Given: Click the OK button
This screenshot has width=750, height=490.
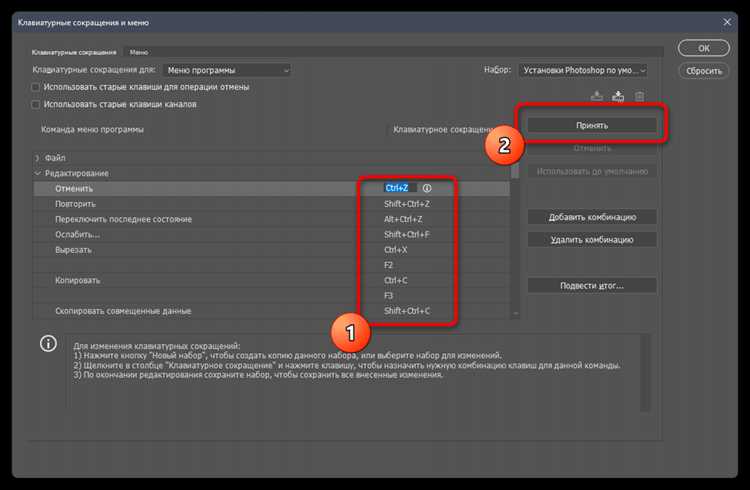Looking at the screenshot, I should point(704,48).
